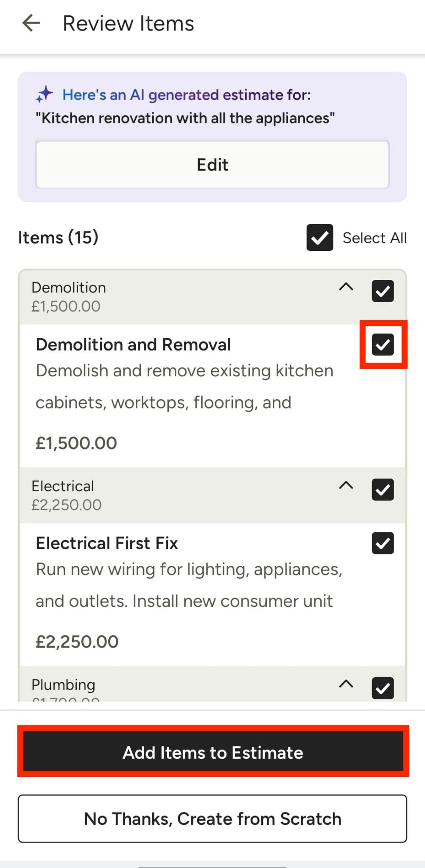Choose No Thanks, Create from Scratch

click(x=212, y=818)
